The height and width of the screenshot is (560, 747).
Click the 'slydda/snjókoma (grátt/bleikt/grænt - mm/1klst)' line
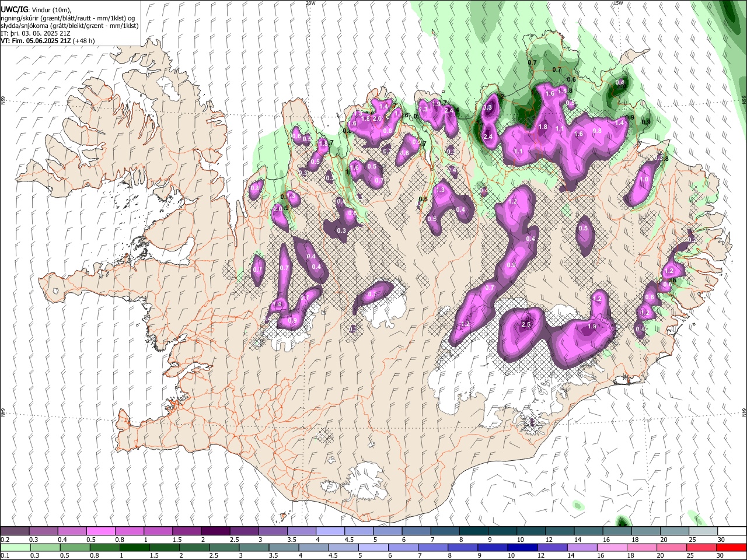pos(69,26)
